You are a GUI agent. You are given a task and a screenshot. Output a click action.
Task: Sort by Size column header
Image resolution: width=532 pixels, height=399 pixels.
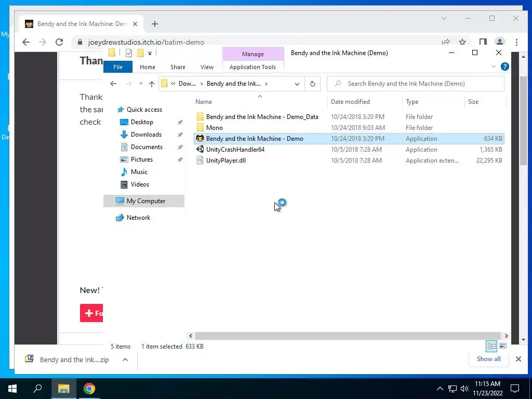(x=473, y=102)
